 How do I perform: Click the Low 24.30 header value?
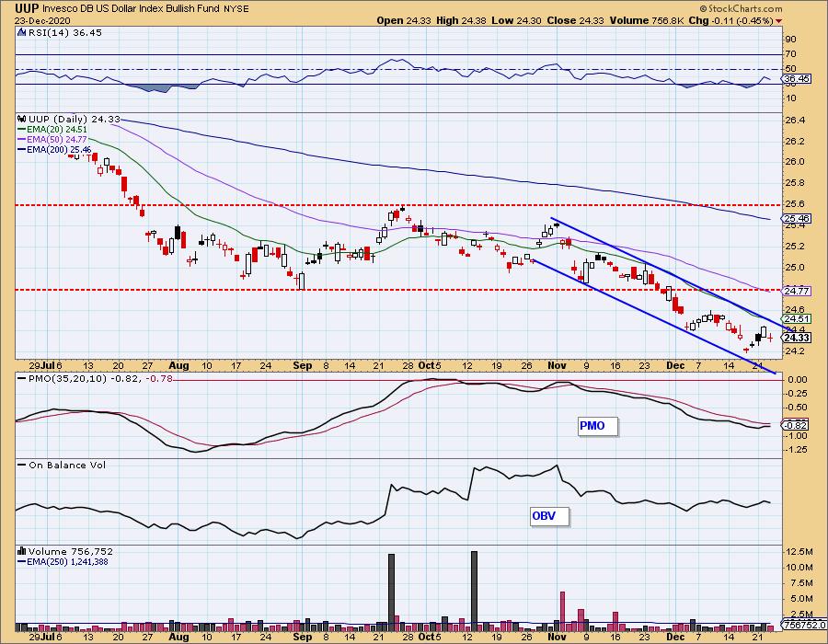click(x=516, y=20)
